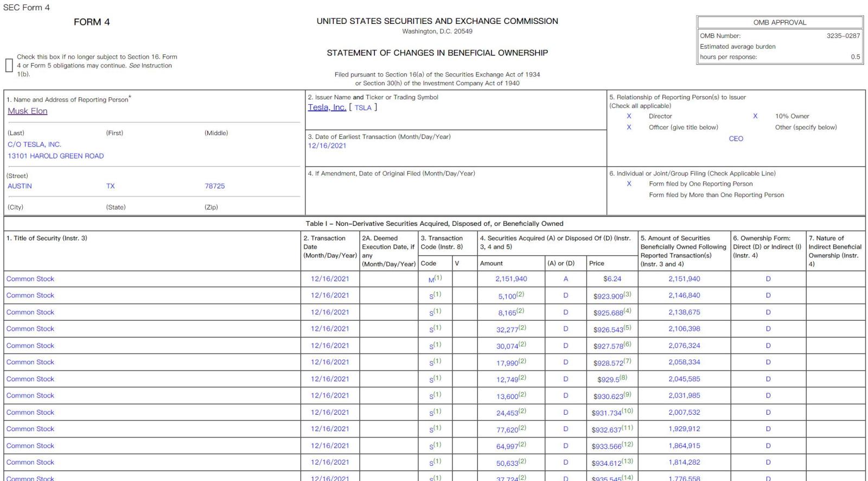
Task: Click footnote (4) beside price $925.688
Action: [628, 311]
